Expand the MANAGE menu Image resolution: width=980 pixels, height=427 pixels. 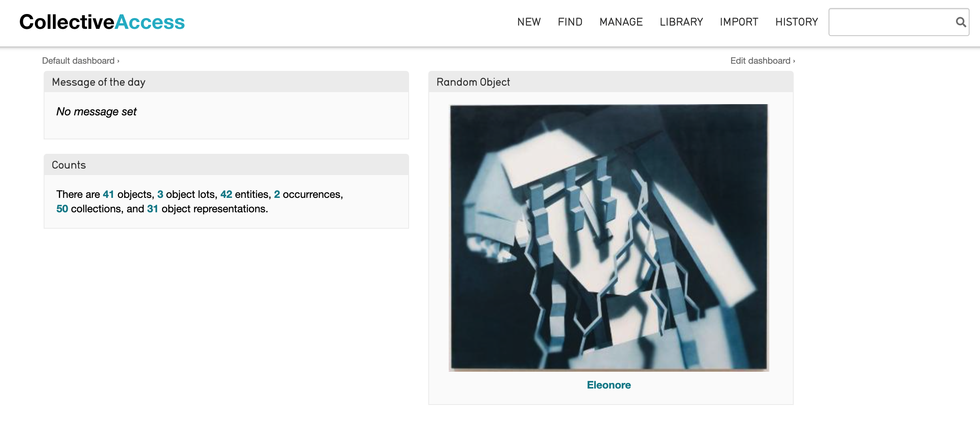(621, 22)
